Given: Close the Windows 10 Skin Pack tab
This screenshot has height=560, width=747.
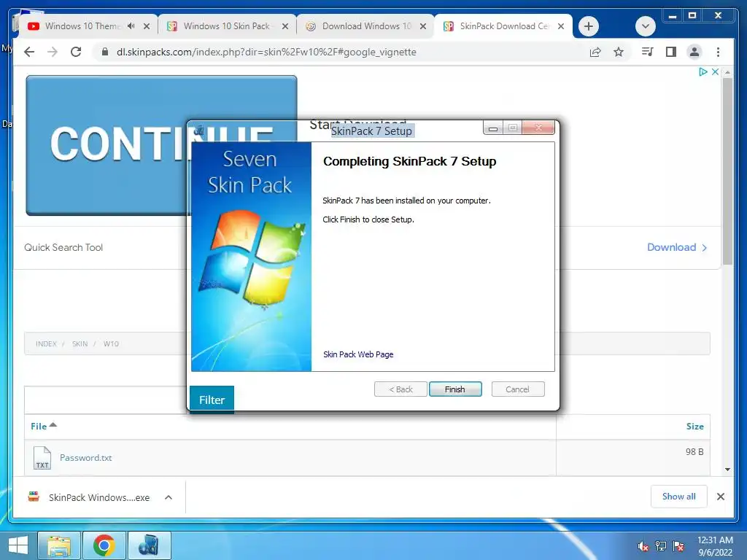Looking at the screenshot, I should point(285,26).
